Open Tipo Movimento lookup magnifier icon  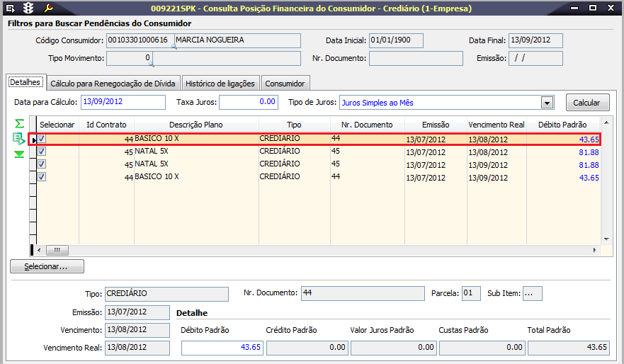click(152, 64)
